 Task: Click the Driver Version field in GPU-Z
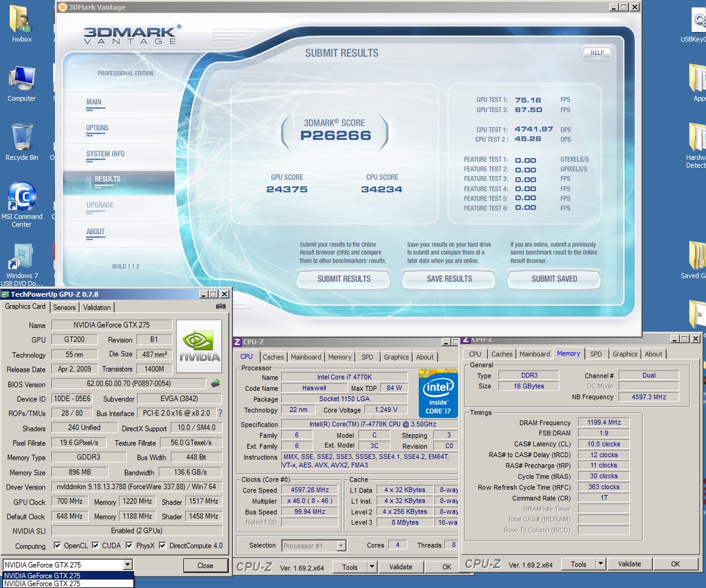[136, 486]
